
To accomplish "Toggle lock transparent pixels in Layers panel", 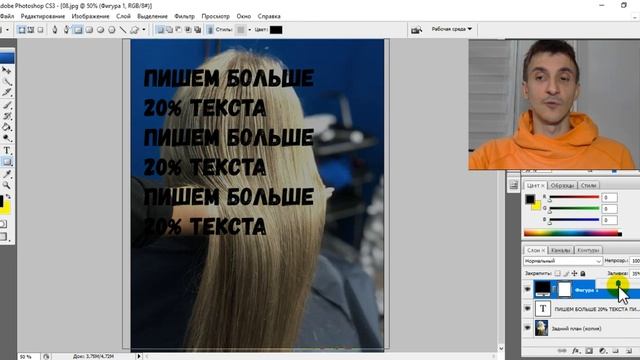I will click(558, 273).
